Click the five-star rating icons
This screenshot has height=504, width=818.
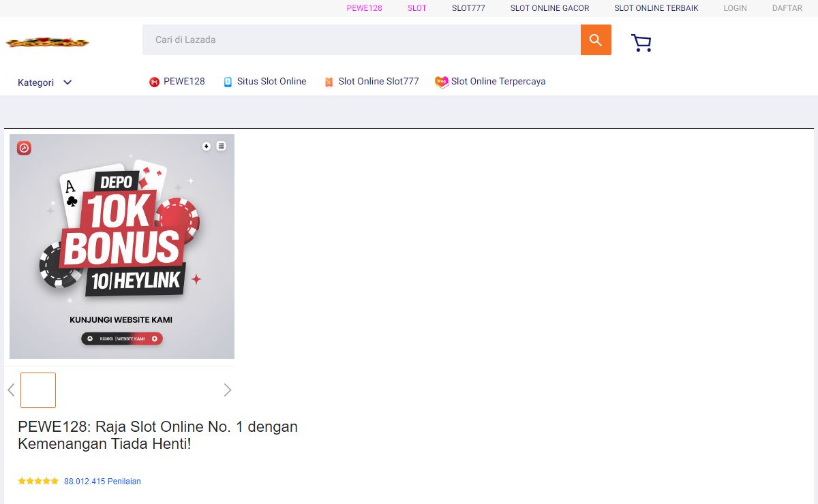pos(38,482)
